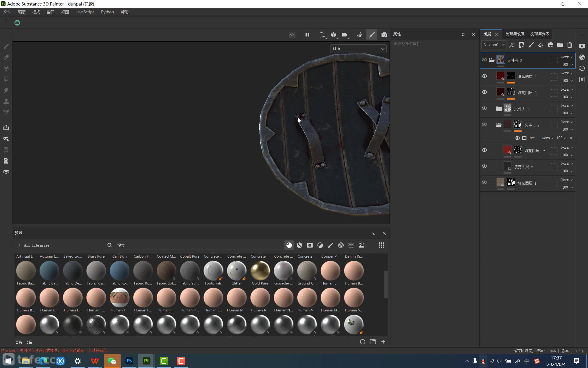Screen dimensions: 588x368
Task: Click the hide/show symmetry overlay icon
Action: [x=292, y=35]
